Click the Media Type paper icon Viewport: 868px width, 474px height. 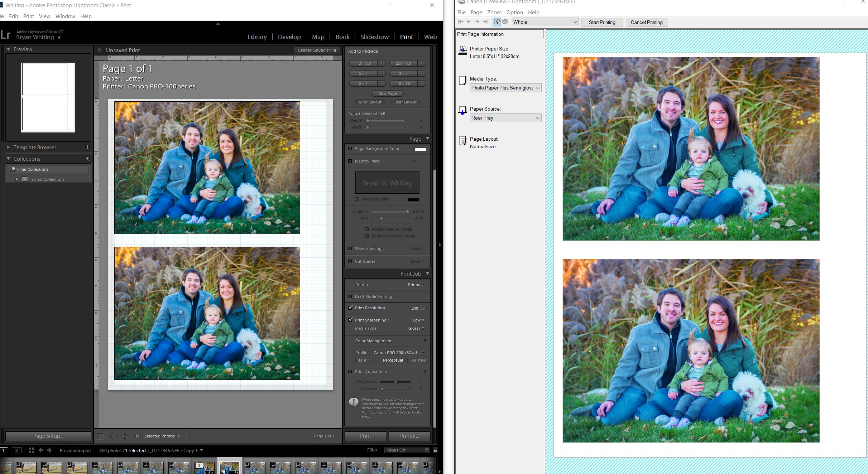click(x=462, y=81)
